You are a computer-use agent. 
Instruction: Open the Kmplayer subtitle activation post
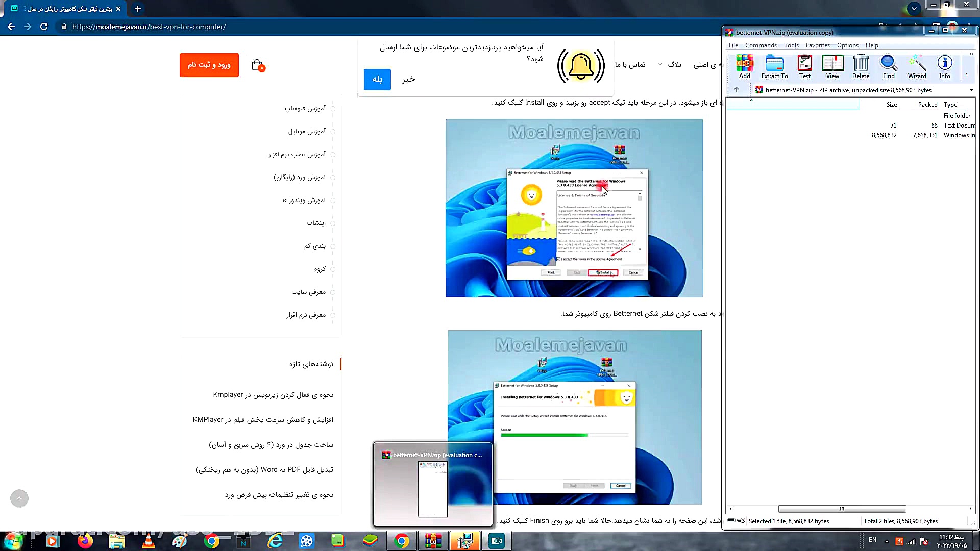tap(273, 395)
